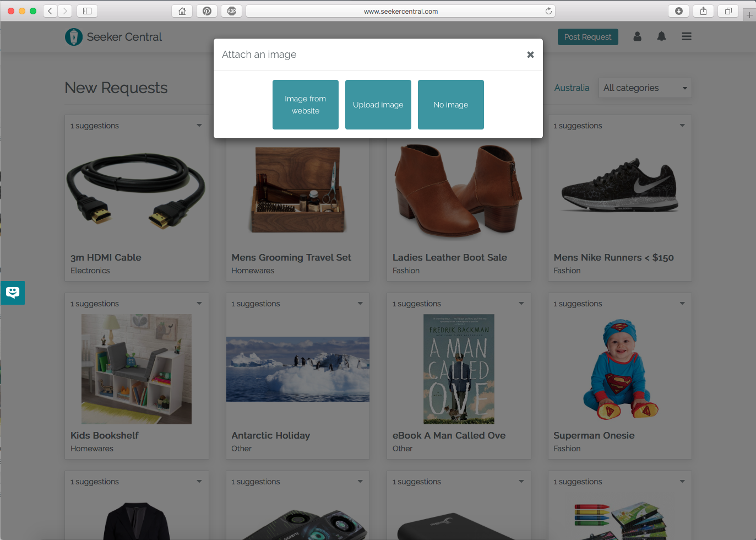Expand the Antarctic Holiday card menu
This screenshot has height=540, width=756.
(x=360, y=304)
